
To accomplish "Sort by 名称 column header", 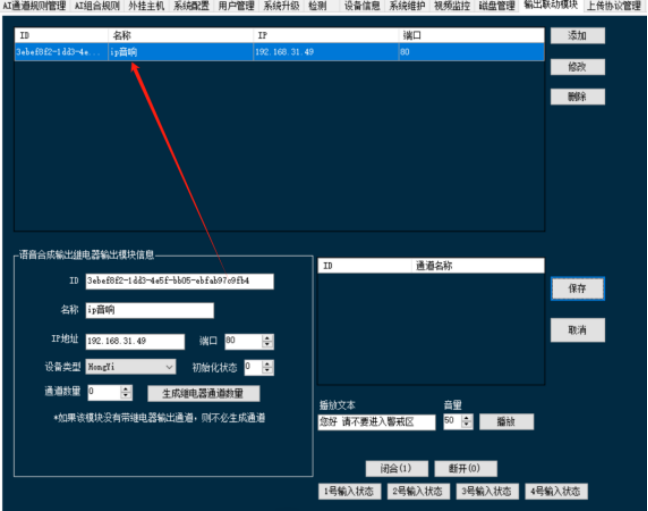I will (x=181, y=36).
